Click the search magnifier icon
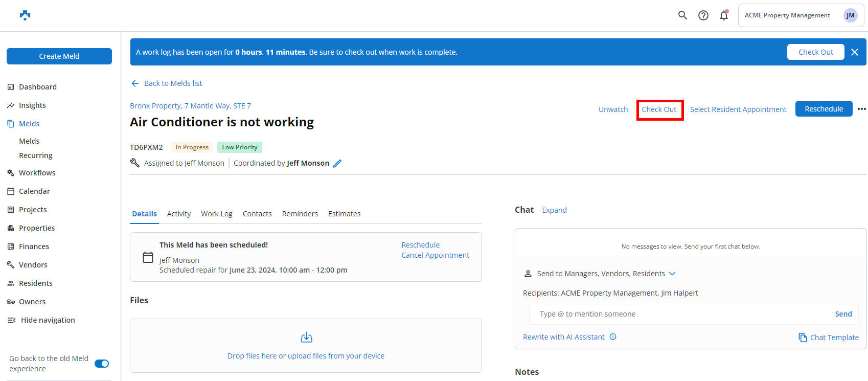 (x=682, y=15)
